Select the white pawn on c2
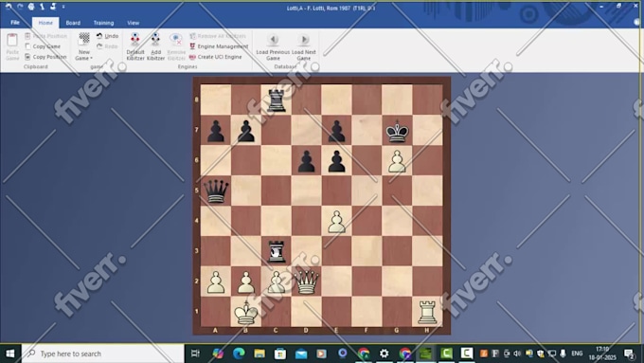The width and height of the screenshot is (644, 363). [277, 281]
